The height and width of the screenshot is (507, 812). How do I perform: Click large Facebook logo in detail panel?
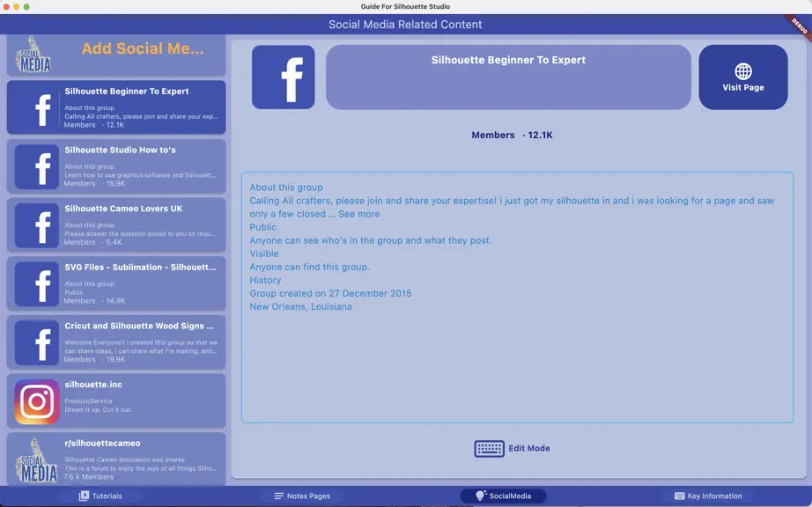tap(284, 77)
